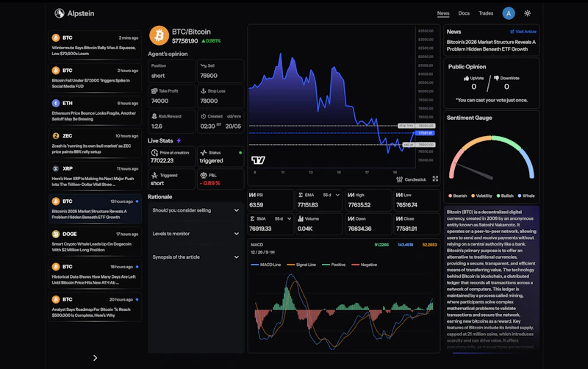588x369 pixels.
Task: Expand 'Should you consider selling' section
Action: (196, 210)
